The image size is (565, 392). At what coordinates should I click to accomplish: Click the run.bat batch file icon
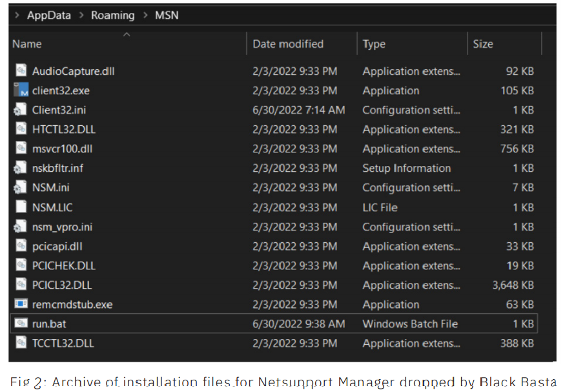click(x=21, y=324)
